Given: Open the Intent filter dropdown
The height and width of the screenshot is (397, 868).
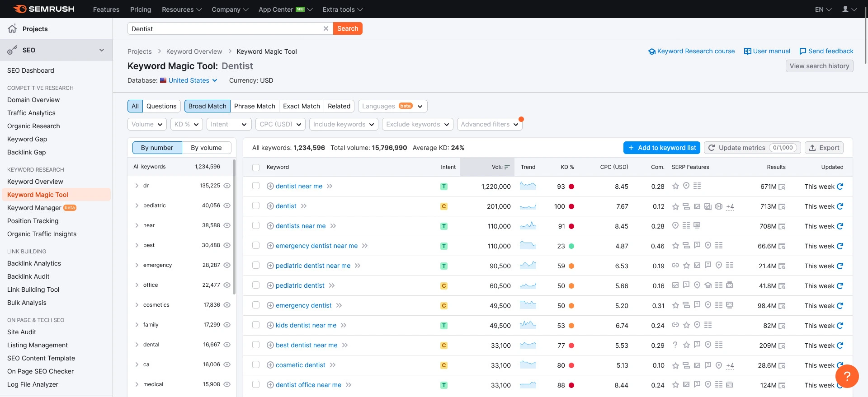Looking at the screenshot, I should coord(229,124).
